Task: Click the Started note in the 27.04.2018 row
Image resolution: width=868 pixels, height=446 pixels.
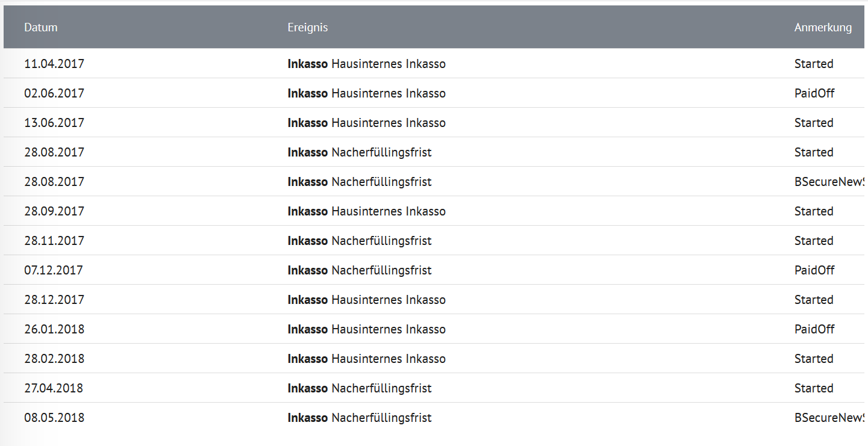Action: [814, 388]
